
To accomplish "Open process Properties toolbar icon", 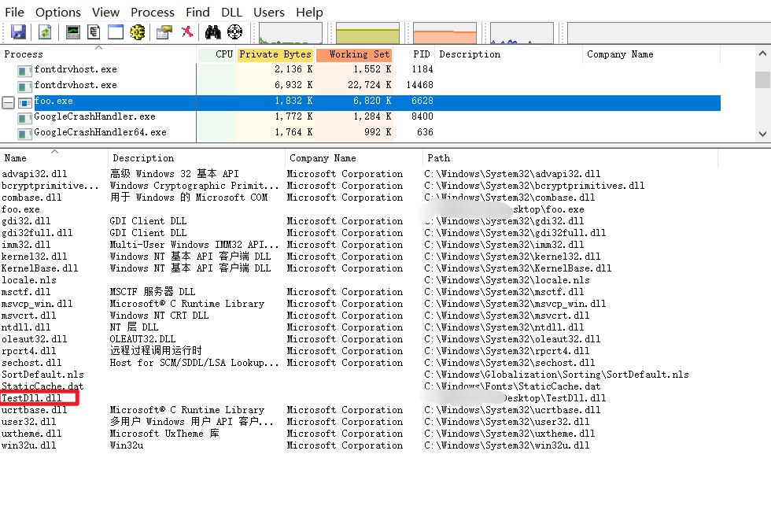I will click(164, 32).
